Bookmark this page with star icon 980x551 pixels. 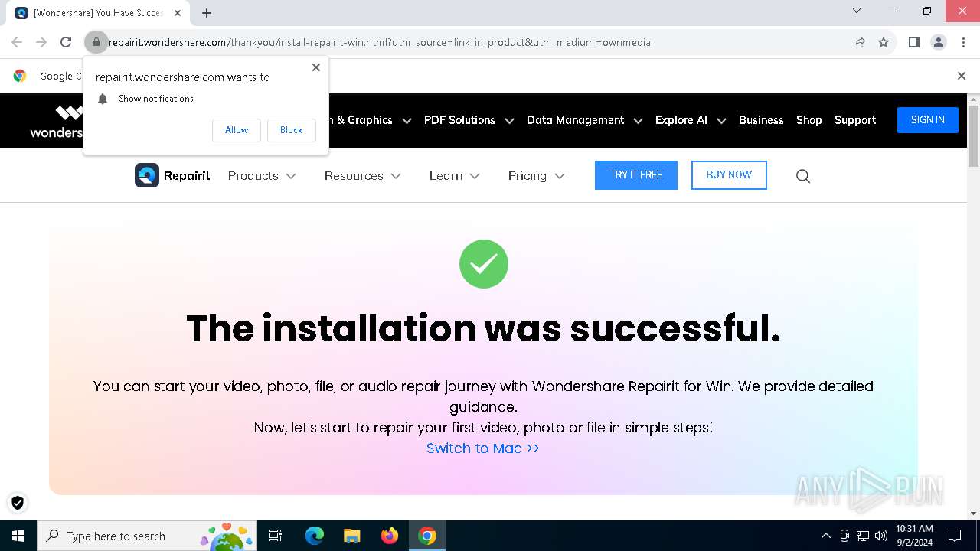[x=884, y=43]
